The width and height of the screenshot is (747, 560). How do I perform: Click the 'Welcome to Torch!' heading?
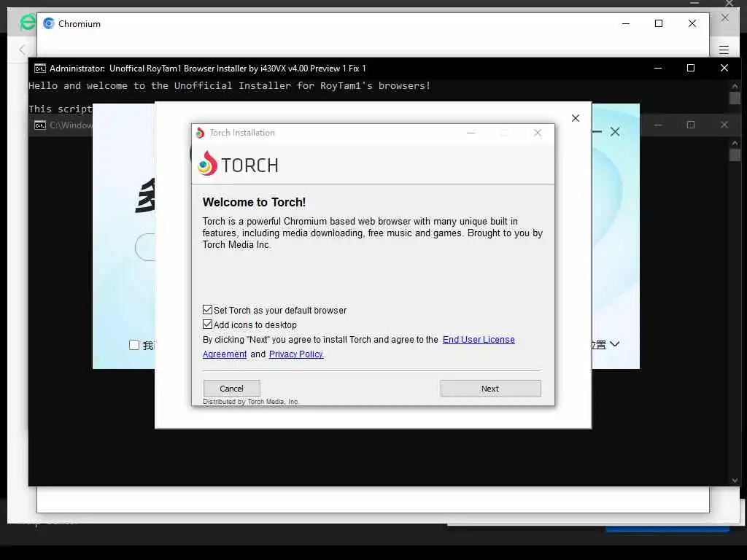coord(254,202)
